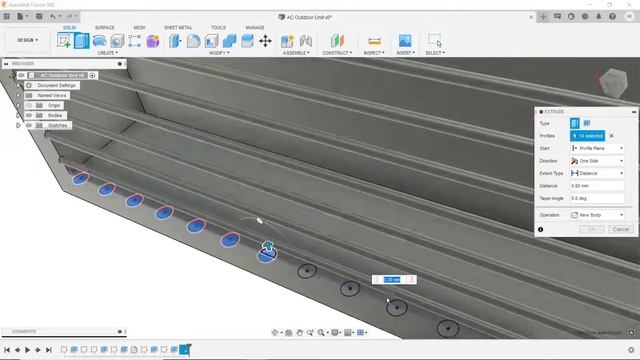Image resolution: width=640 pixels, height=360 pixels.
Task: Switch to the Sheet Metal tab
Action: coord(178,27)
